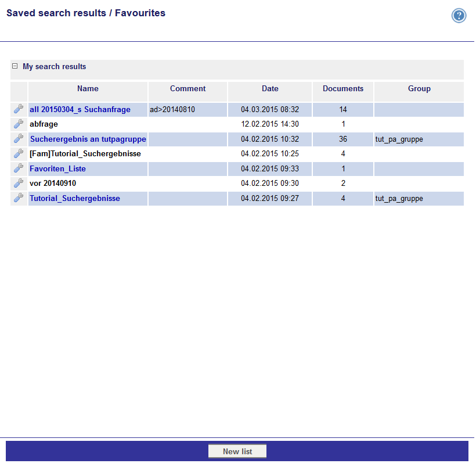The height and width of the screenshot is (467, 476).
Task: Click wrench icon for all 20150304_s Suchanfrage
Action: click(x=19, y=109)
